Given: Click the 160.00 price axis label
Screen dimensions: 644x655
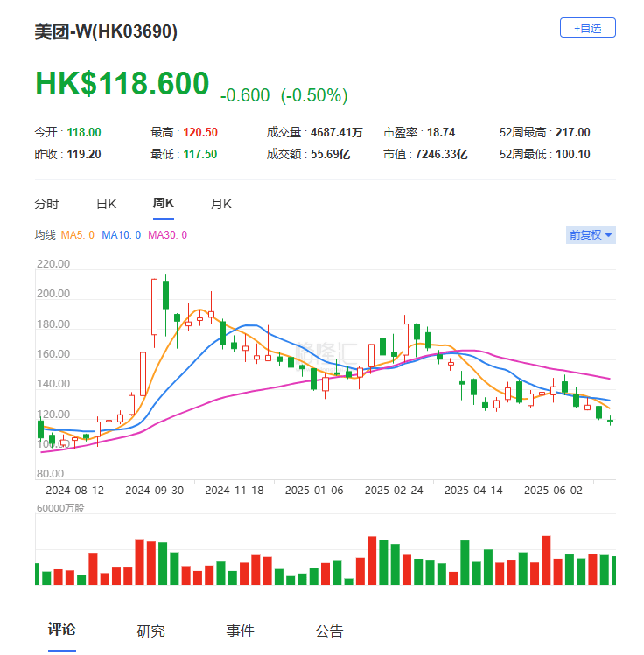Looking at the screenshot, I should [x=53, y=354].
